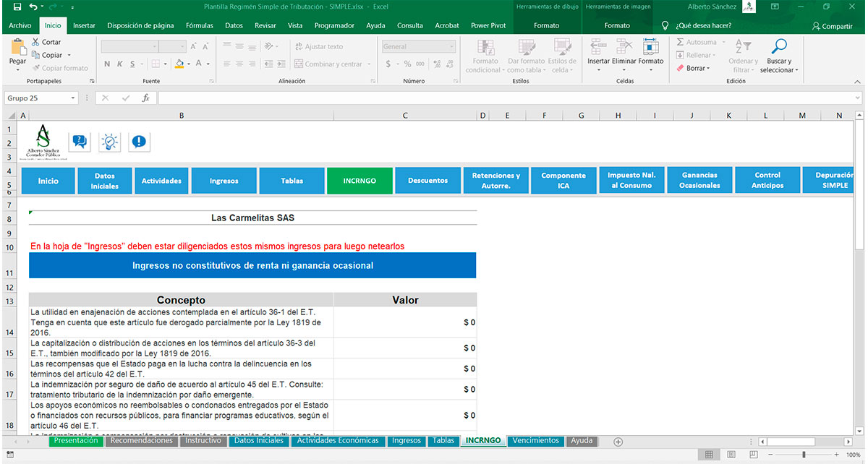Align text left in Alineación group
The width and height of the screenshot is (868, 464).
226,64
